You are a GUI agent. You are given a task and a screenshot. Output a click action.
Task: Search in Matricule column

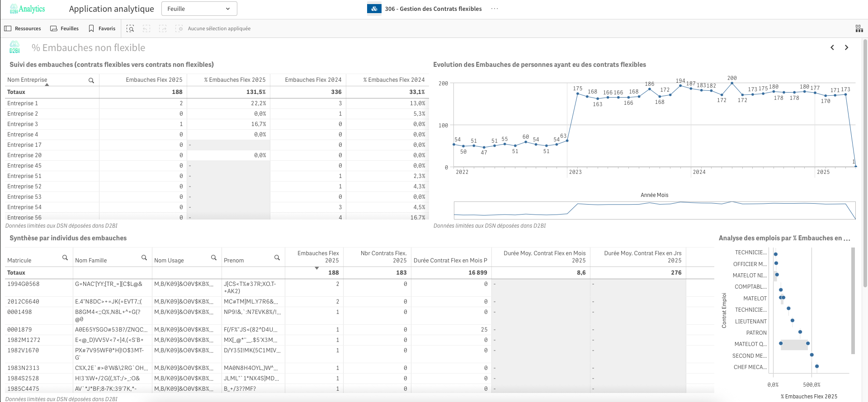[x=65, y=257]
